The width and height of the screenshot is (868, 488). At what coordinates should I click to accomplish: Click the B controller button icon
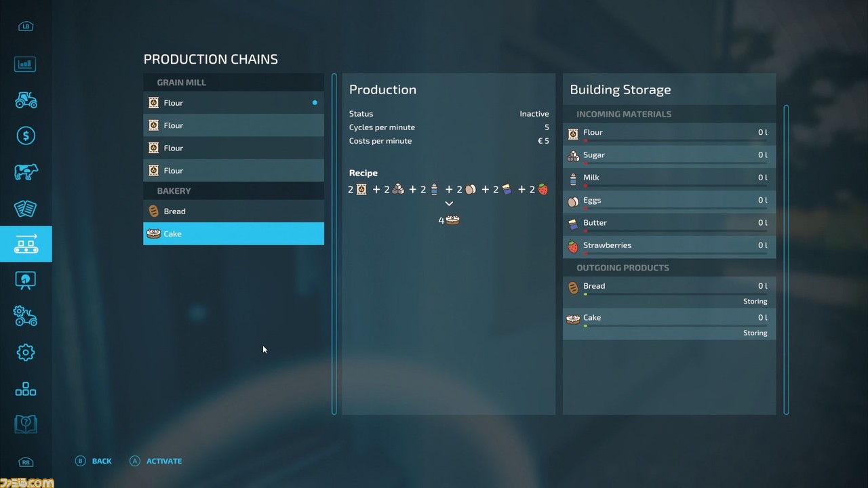(x=80, y=461)
